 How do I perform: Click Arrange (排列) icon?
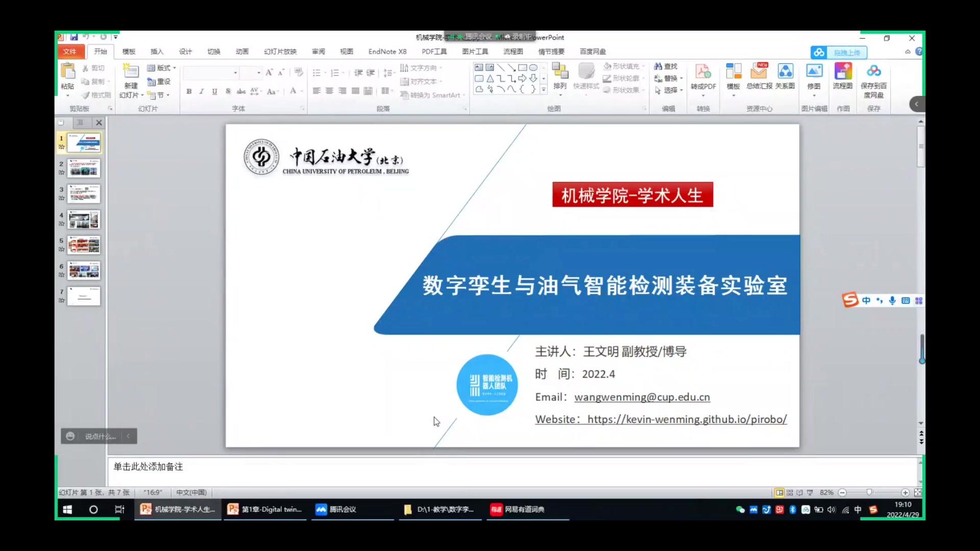point(560,71)
